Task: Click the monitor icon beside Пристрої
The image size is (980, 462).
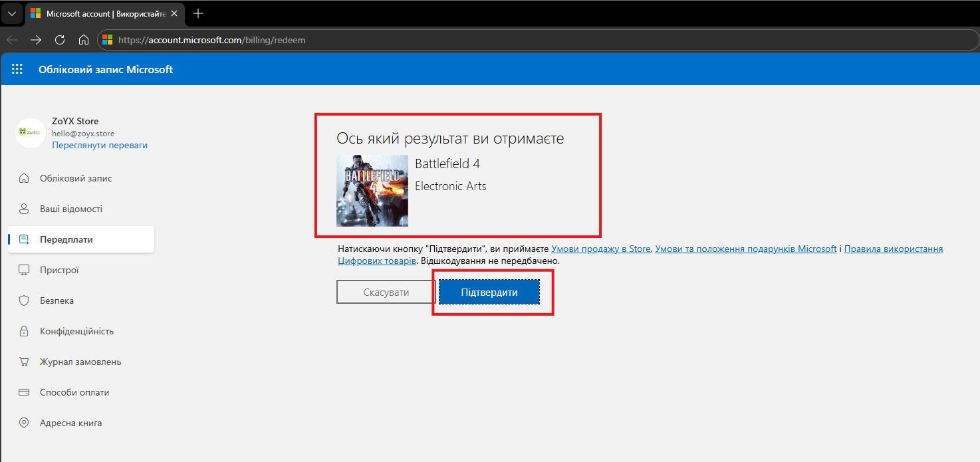Action: (24, 270)
